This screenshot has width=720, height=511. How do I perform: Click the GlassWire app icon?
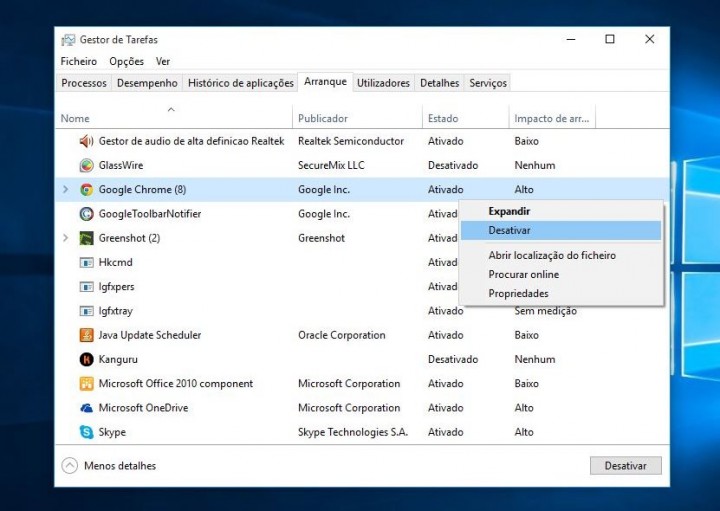click(x=86, y=165)
